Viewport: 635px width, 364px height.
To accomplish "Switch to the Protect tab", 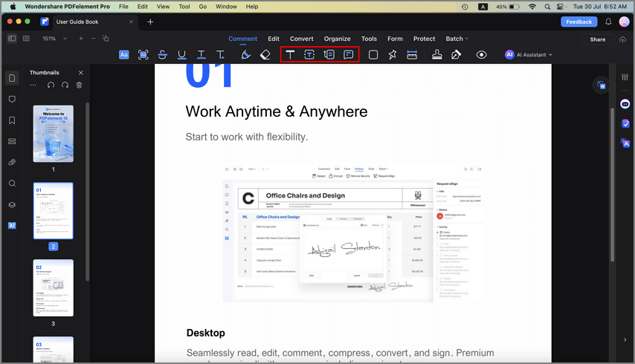I will [424, 39].
